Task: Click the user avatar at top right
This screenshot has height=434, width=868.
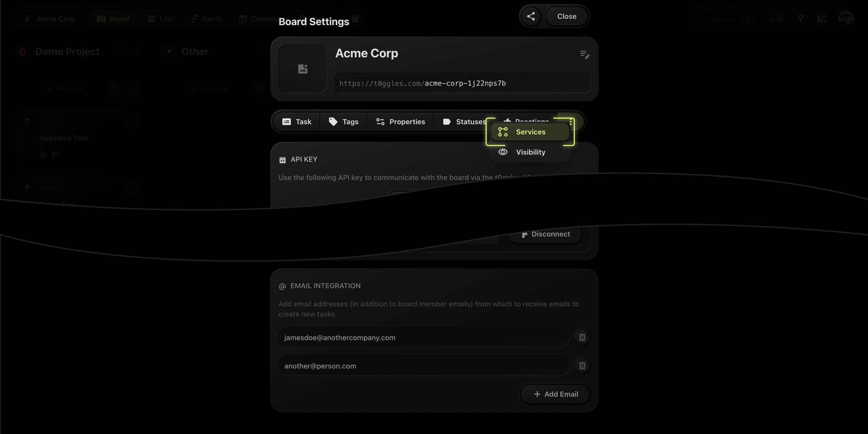Action: click(846, 19)
